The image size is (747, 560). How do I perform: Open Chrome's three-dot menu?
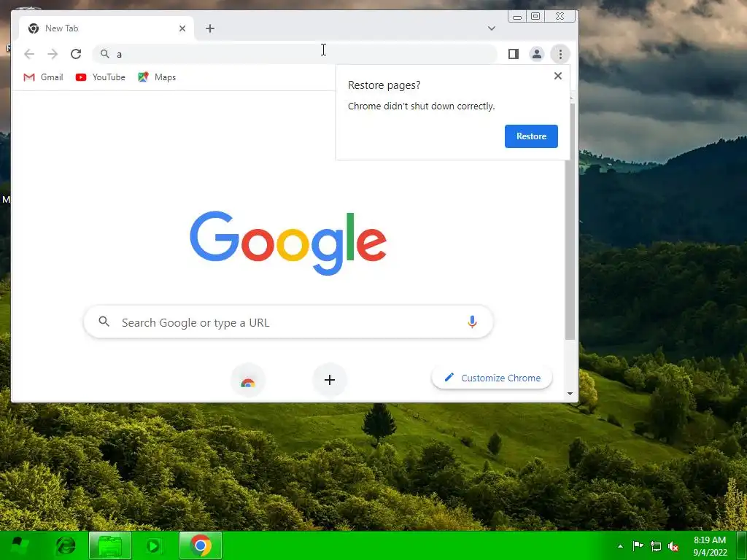[x=560, y=54]
